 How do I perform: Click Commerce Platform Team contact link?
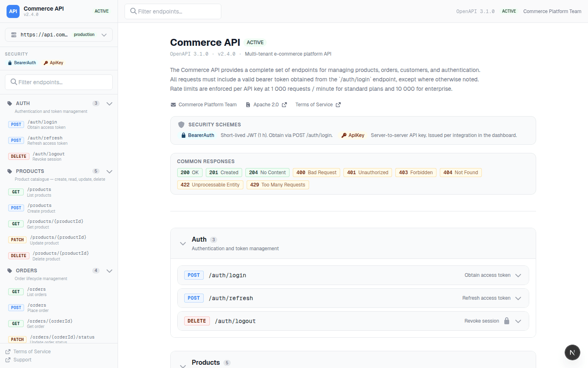tap(203, 105)
